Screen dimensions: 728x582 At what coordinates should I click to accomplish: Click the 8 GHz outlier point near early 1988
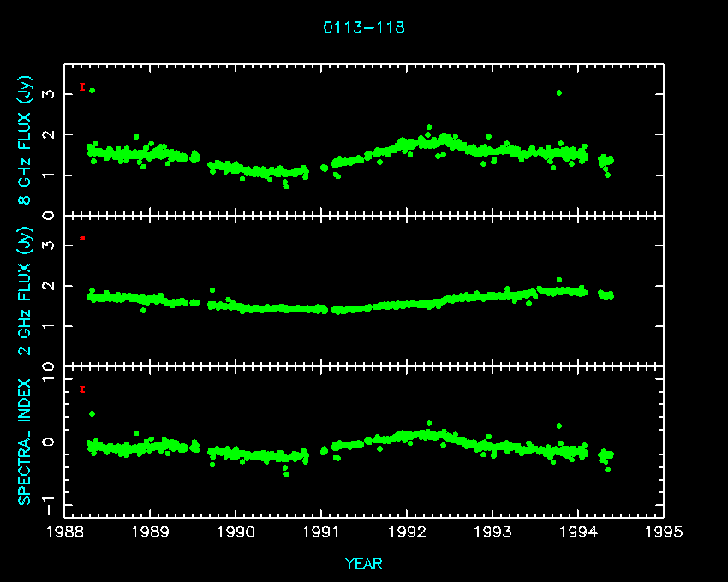point(92,90)
